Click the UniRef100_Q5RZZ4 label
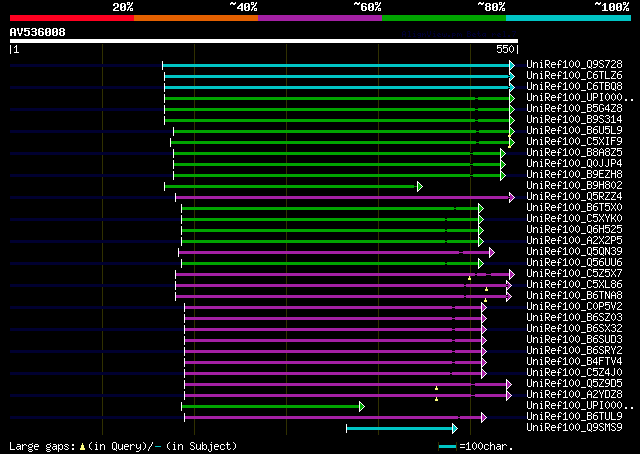The width and height of the screenshot is (640, 454). 574,197
